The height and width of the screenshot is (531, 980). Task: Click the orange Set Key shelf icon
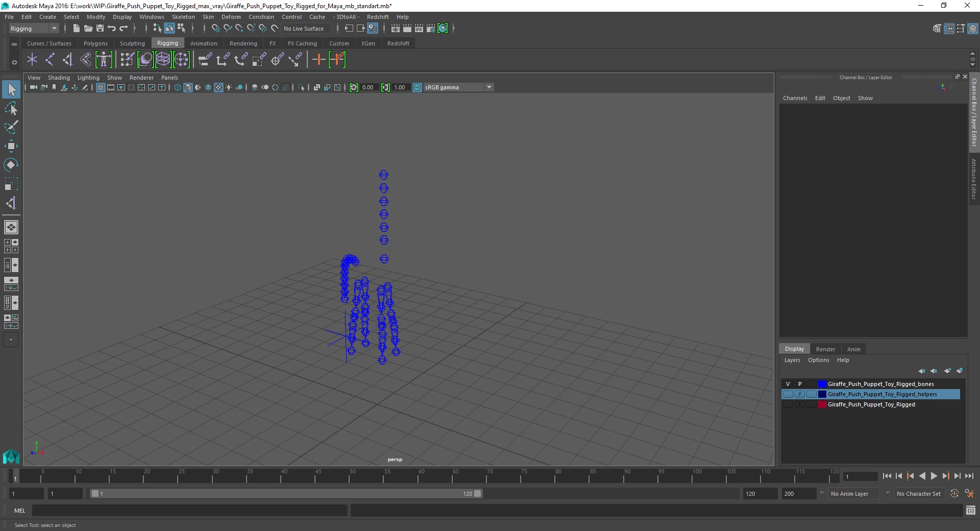coord(319,60)
